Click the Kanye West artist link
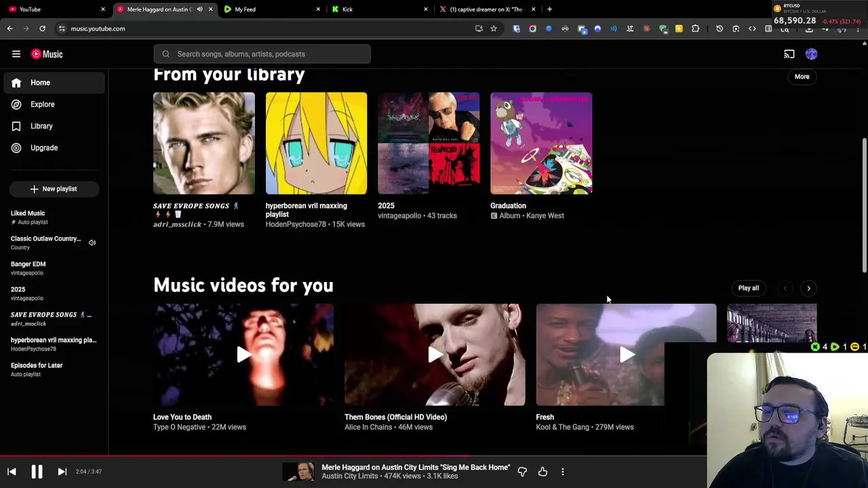 pos(545,216)
